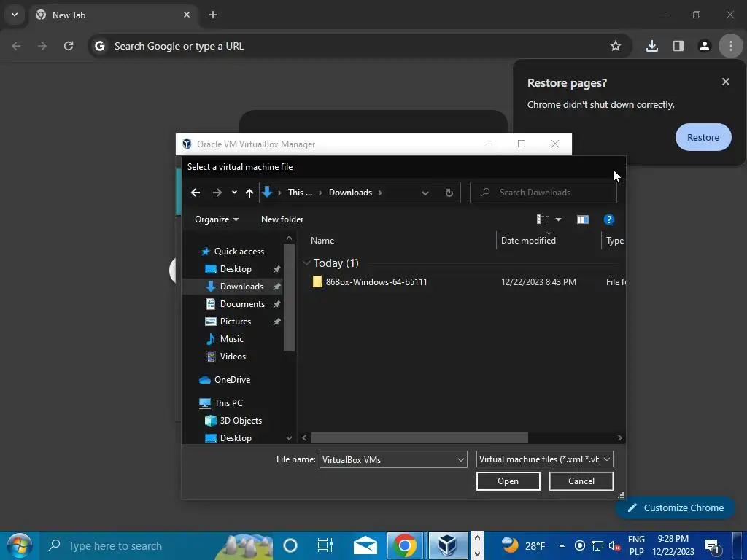Viewport: 747px width, 560px height.
Task: Restore Chrome pages
Action: point(703,137)
